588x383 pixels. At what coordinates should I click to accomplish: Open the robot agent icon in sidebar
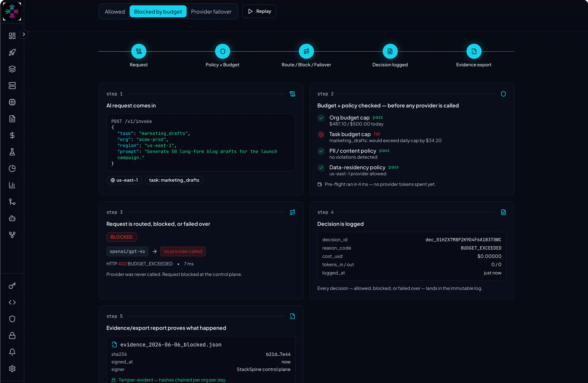click(x=12, y=218)
